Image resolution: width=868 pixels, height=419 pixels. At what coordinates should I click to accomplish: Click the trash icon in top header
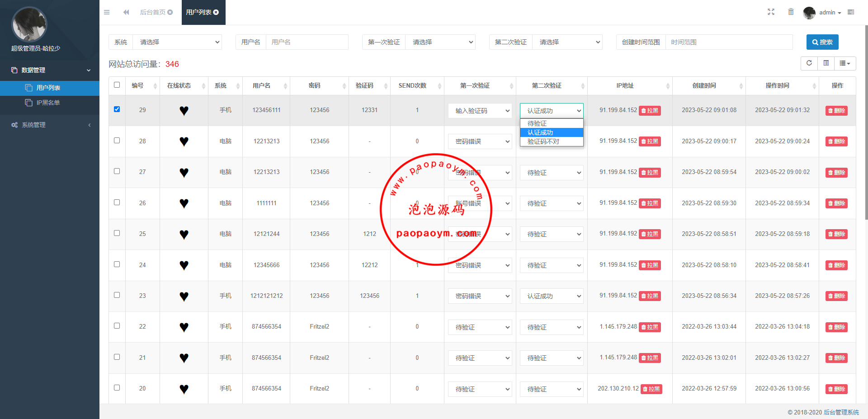791,12
